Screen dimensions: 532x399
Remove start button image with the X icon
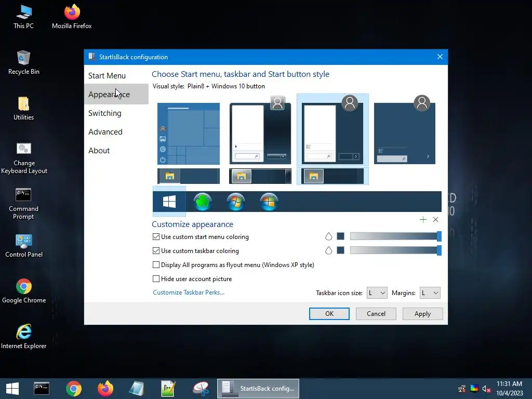click(x=436, y=220)
